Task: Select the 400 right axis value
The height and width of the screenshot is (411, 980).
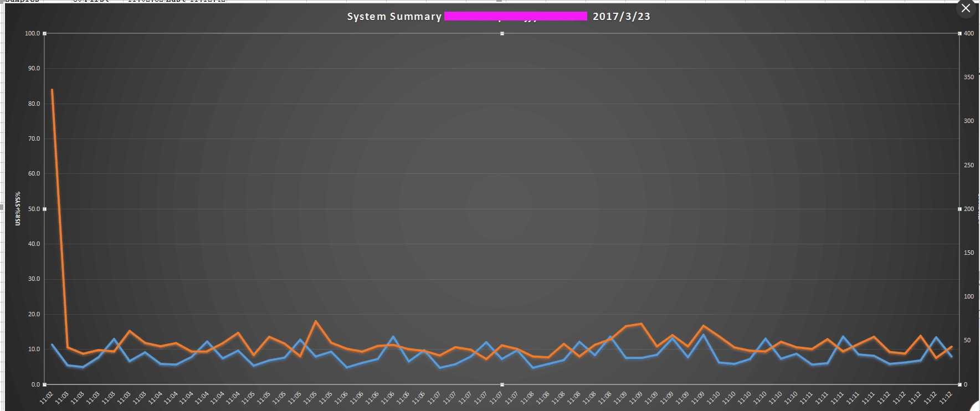Action: [969, 33]
